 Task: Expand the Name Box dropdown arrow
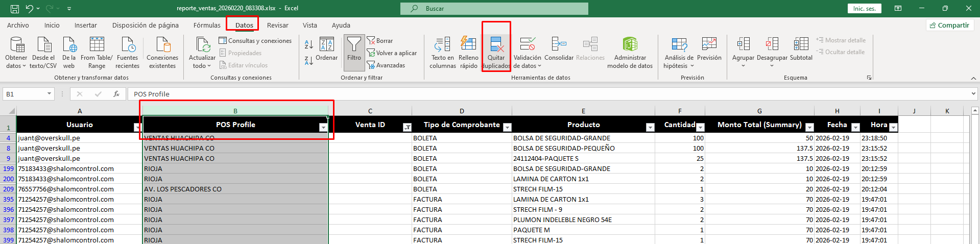pyautogui.click(x=49, y=94)
